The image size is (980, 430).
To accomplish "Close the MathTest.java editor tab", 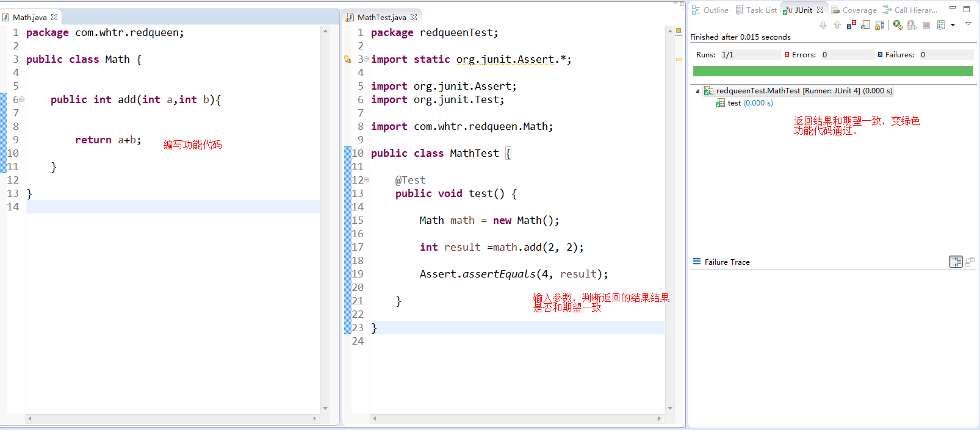I will (414, 17).
